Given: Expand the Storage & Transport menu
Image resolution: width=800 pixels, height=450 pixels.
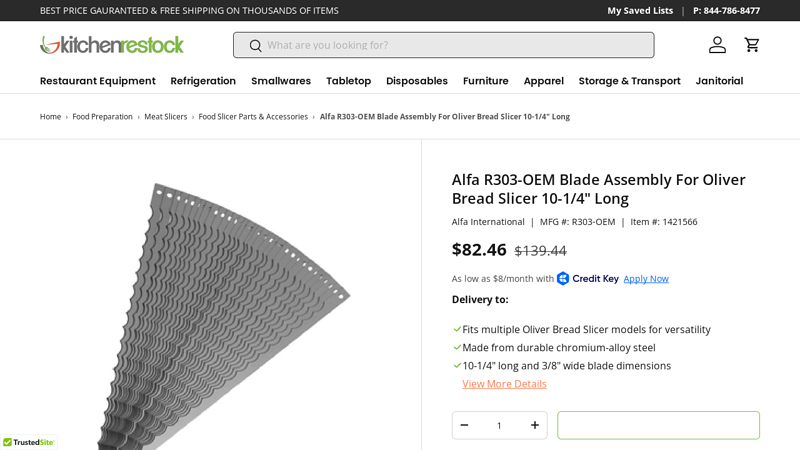Looking at the screenshot, I should point(629,81).
